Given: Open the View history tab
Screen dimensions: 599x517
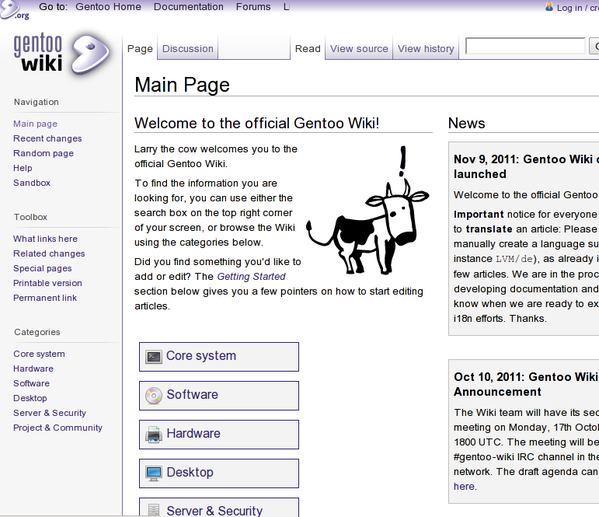Looking at the screenshot, I should pyautogui.click(x=426, y=49).
